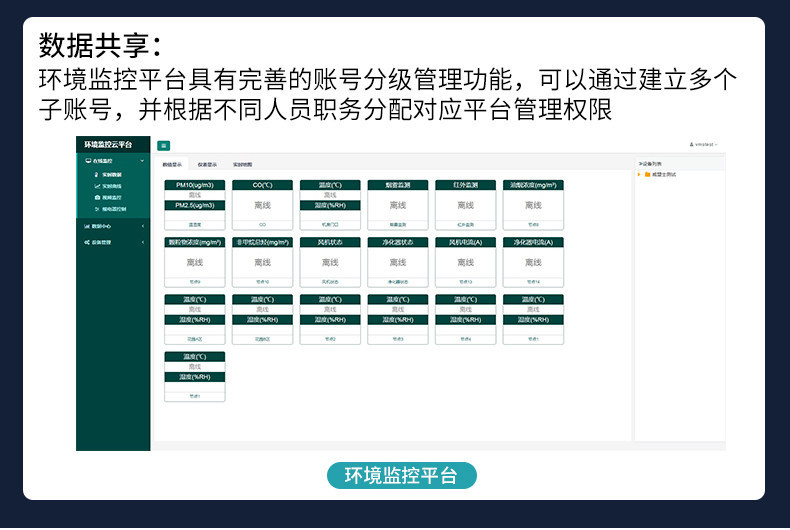This screenshot has height=530, width=790.
Task: Click the 节点8 link under 油烟浓度 card
Action: [x=533, y=225]
